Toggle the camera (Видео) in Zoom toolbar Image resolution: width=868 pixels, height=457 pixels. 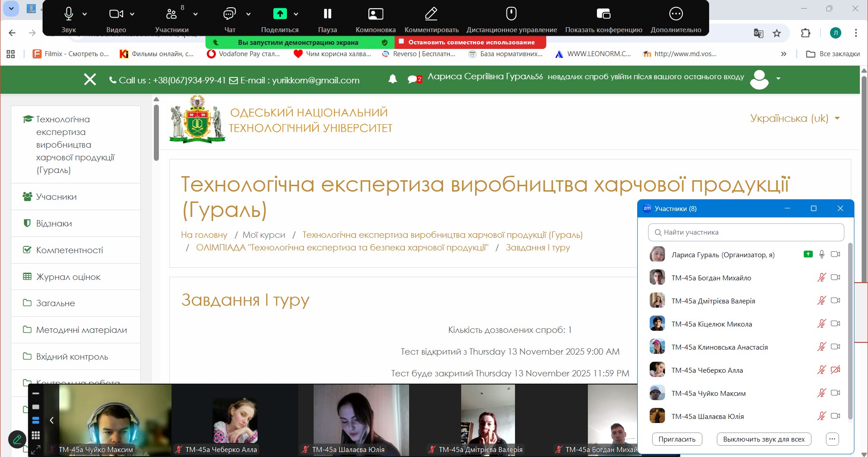[116, 14]
